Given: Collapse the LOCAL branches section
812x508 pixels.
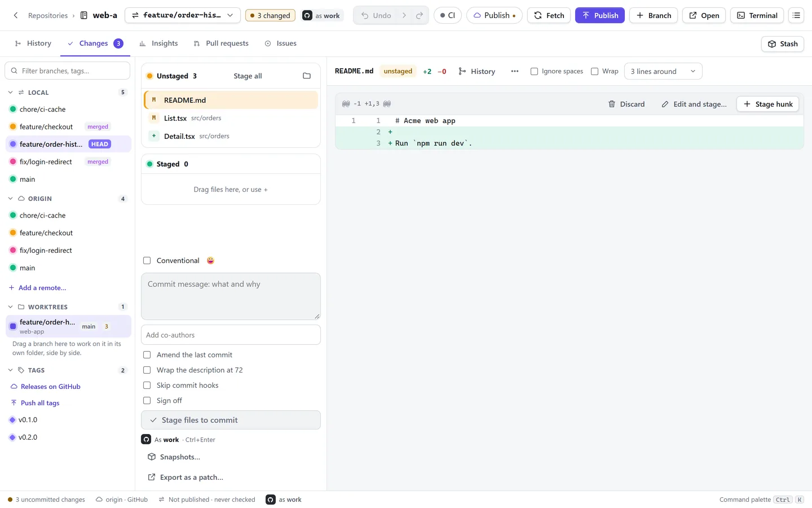Looking at the screenshot, I should [x=10, y=92].
